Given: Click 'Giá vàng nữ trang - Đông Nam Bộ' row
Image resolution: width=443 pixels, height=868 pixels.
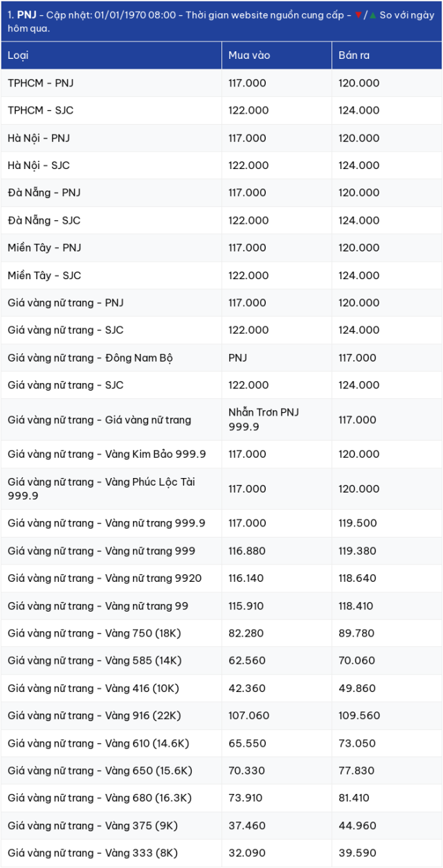Looking at the screenshot, I should 221,358.
